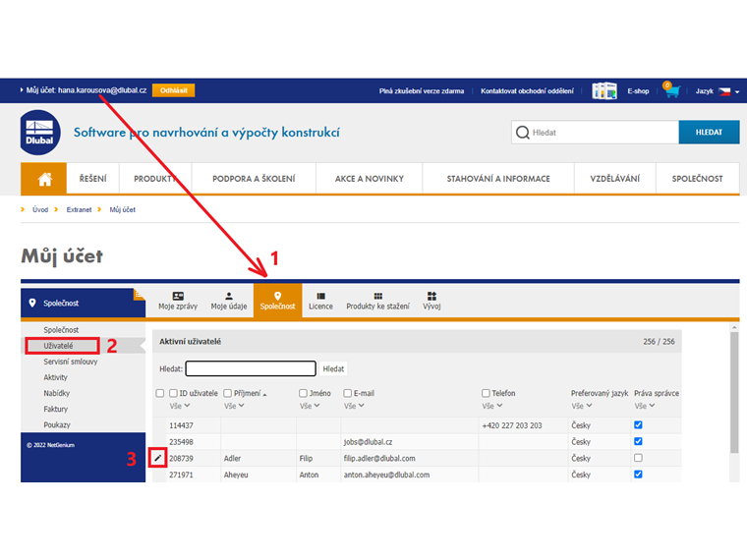This screenshot has width=747, height=560.
Task: Open the Telefon Vše filter dropdown
Action: pyautogui.click(x=492, y=406)
